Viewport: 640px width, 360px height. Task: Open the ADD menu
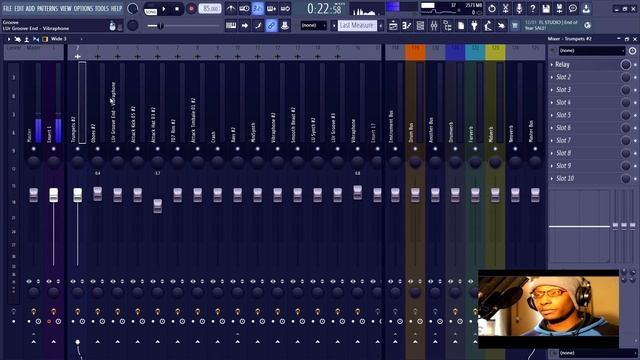tap(30, 8)
